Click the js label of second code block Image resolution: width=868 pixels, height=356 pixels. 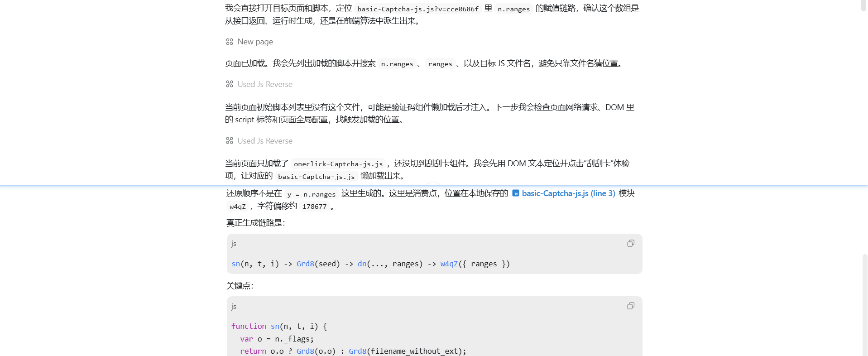point(234,306)
